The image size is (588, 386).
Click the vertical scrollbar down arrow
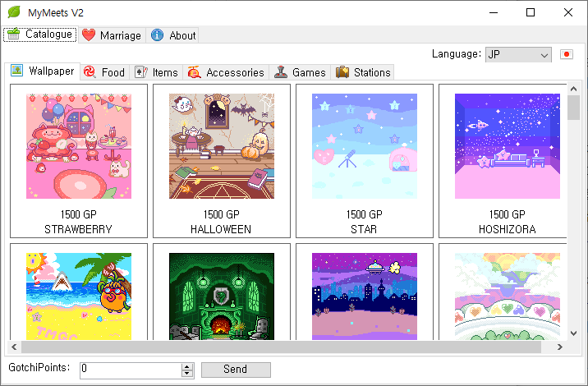[x=573, y=333]
